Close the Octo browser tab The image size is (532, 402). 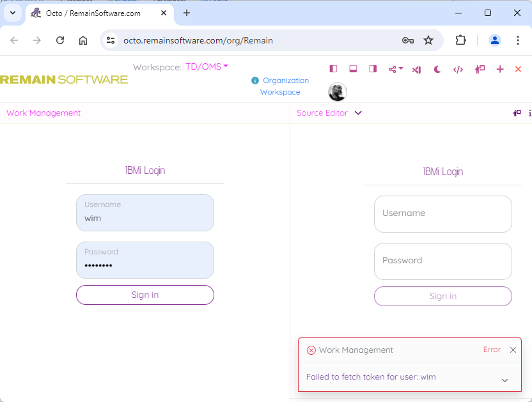point(164,13)
